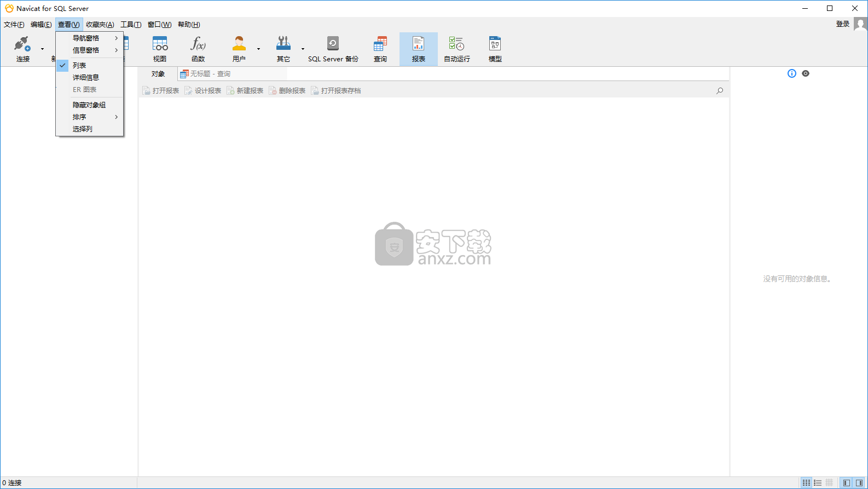Choose 选择列 from the View menu
Image resolution: width=868 pixels, height=489 pixels.
[90, 129]
